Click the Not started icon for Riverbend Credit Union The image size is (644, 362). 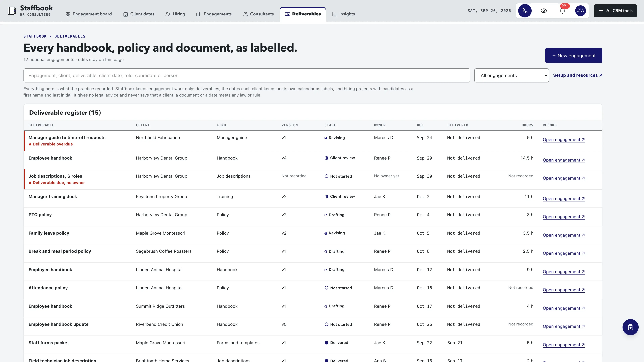(x=326, y=324)
